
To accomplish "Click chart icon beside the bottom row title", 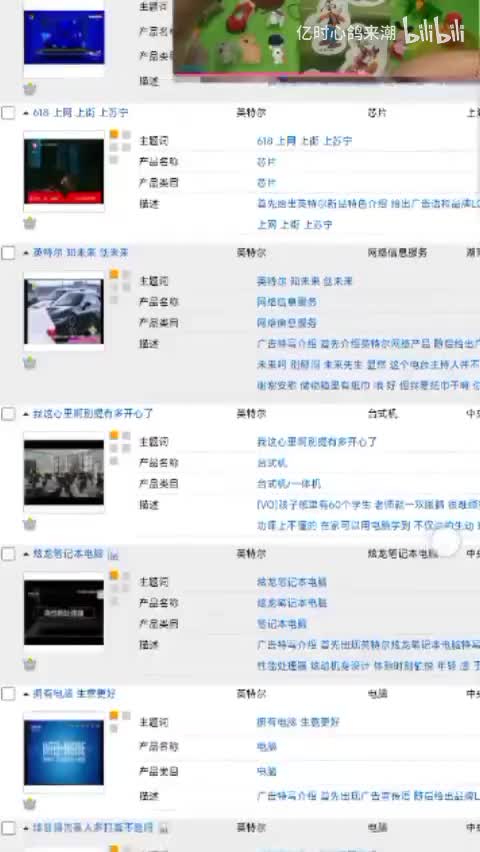I will click(x=164, y=828).
